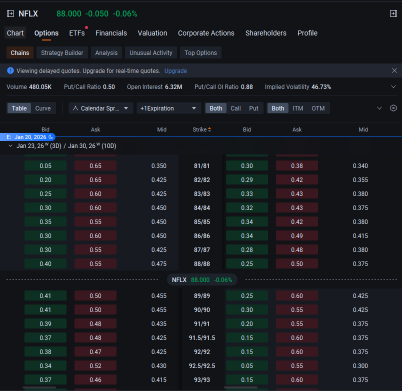Screen dimensions: 402x391
Task: Click the call-side Bid column header
Action: (x=45, y=130)
